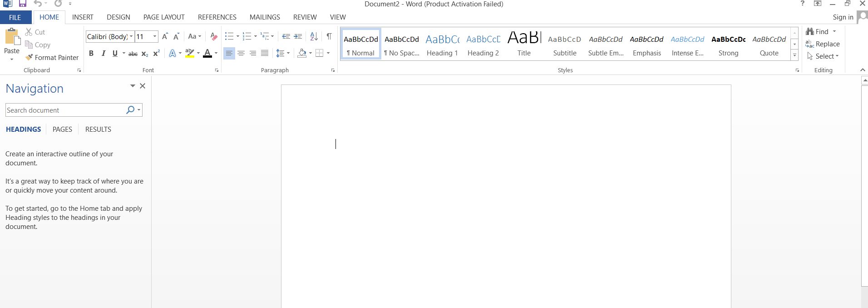Screen dimensions: 868x308
Task: Activate Format Painter
Action: 52,57
